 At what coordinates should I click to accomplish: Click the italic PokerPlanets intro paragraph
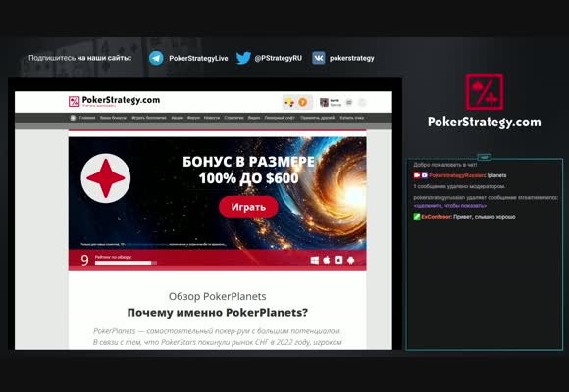tap(218, 336)
